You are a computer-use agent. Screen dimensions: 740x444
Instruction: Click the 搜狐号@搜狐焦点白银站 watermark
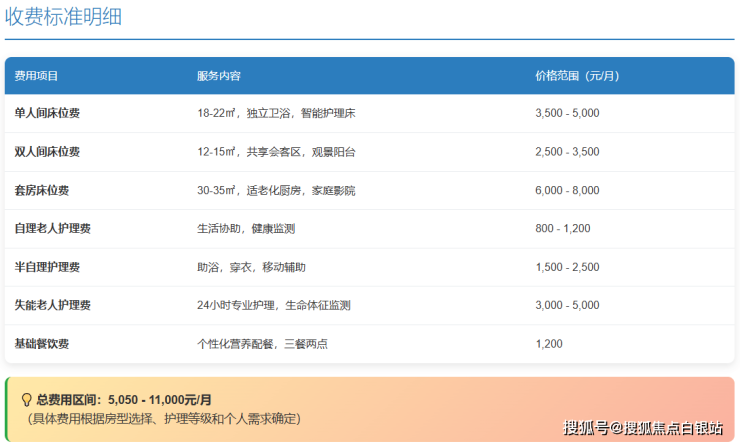click(x=643, y=428)
